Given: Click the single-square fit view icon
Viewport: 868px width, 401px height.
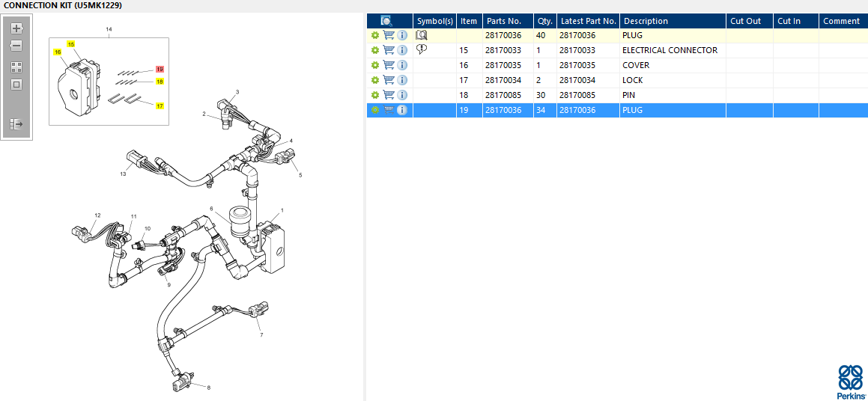Looking at the screenshot, I should click(16, 85).
